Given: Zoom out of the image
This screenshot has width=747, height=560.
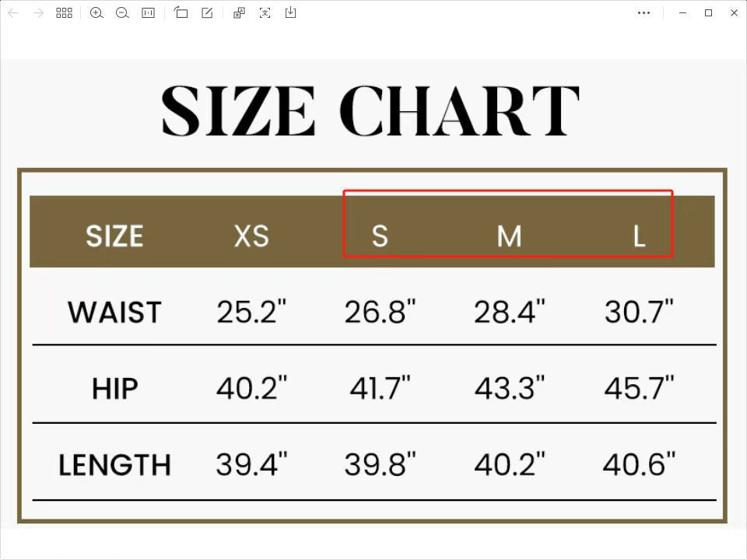Looking at the screenshot, I should pos(122,13).
